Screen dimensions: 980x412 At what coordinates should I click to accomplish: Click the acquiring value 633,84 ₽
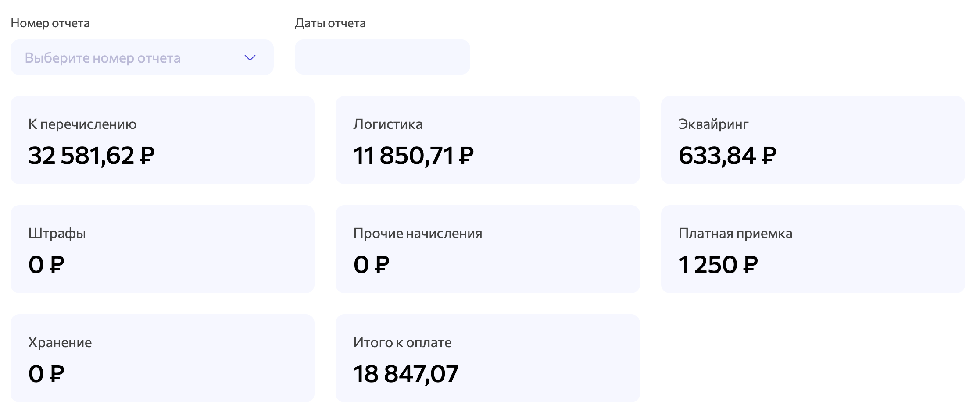[728, 155]
